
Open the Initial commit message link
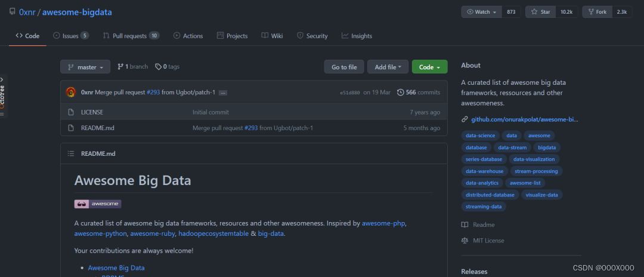pos(210,112)
